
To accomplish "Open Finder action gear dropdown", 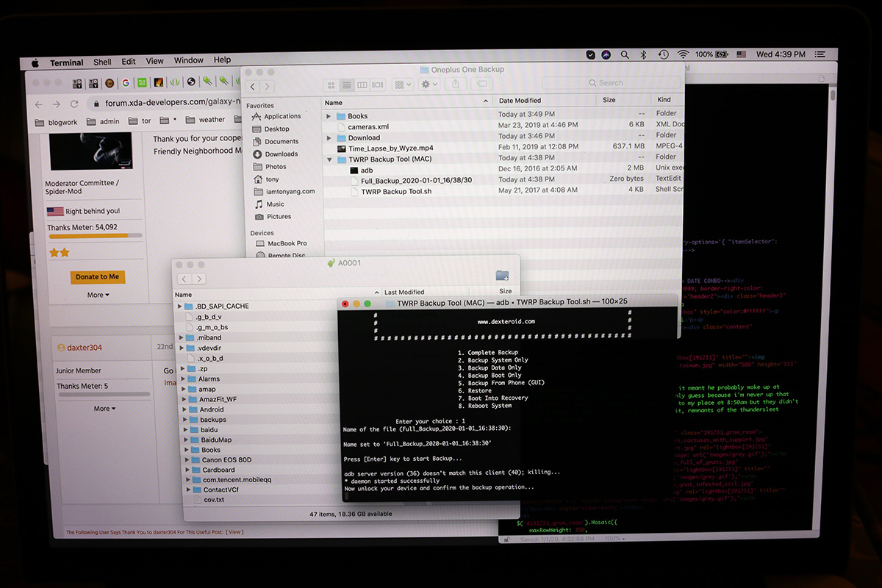I will pyautogui.click(x=428, y=85).
